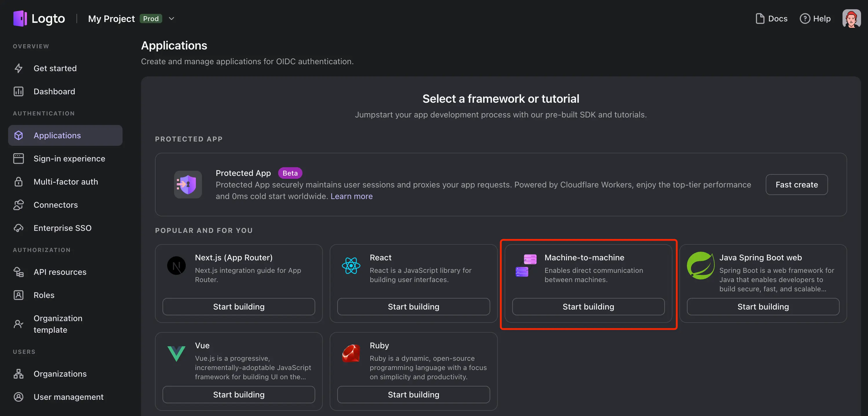The width and height of the screenshot is (868, 416).
Task: Select the Roles person icon
Action: pos(19,295)
